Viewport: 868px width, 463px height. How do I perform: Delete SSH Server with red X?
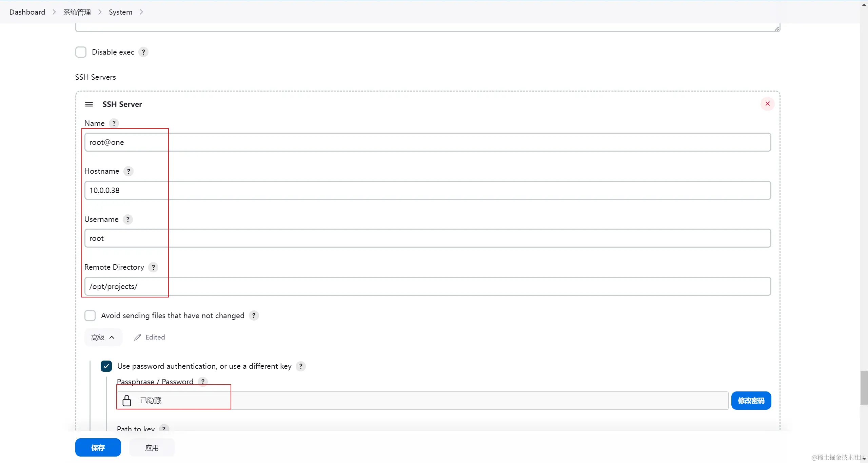point(768,104)
